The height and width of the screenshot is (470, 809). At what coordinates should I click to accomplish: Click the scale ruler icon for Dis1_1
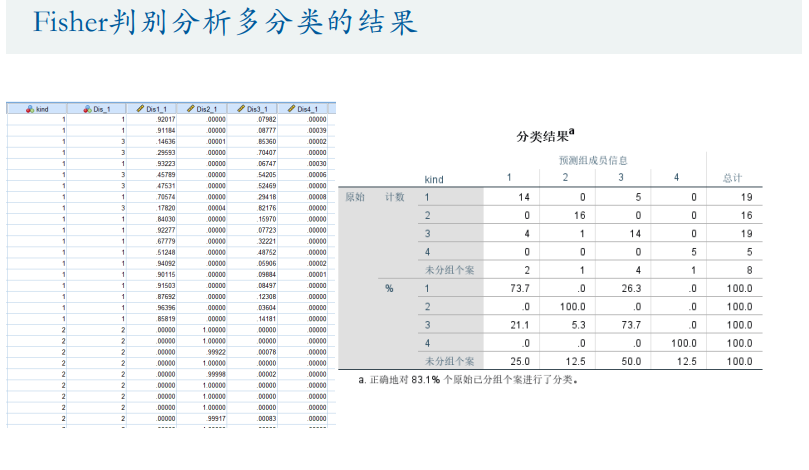pos(140,109)
